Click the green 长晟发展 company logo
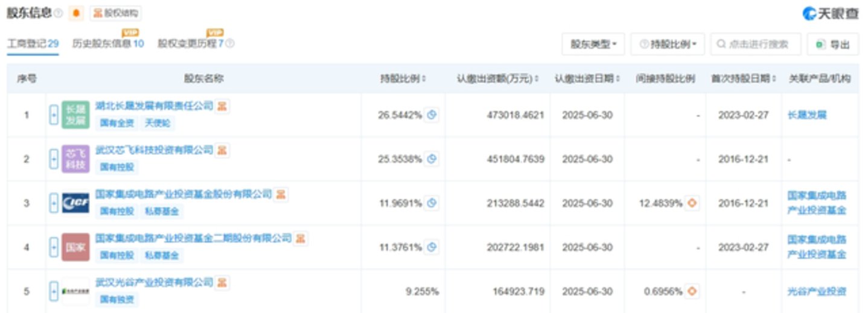 click(75, 115)
